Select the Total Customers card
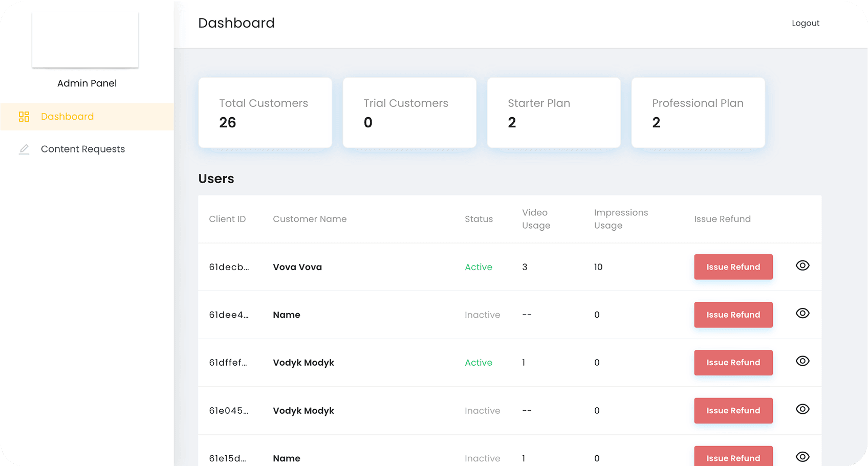 point(265,113)
